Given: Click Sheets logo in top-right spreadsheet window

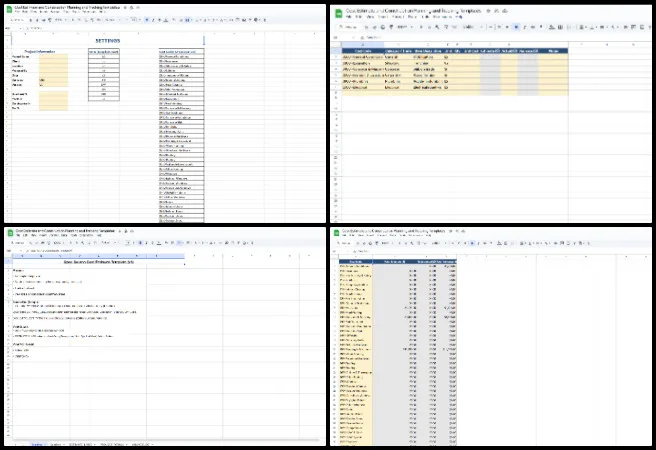Looking at the screenshot, I should tap(338, 13).
